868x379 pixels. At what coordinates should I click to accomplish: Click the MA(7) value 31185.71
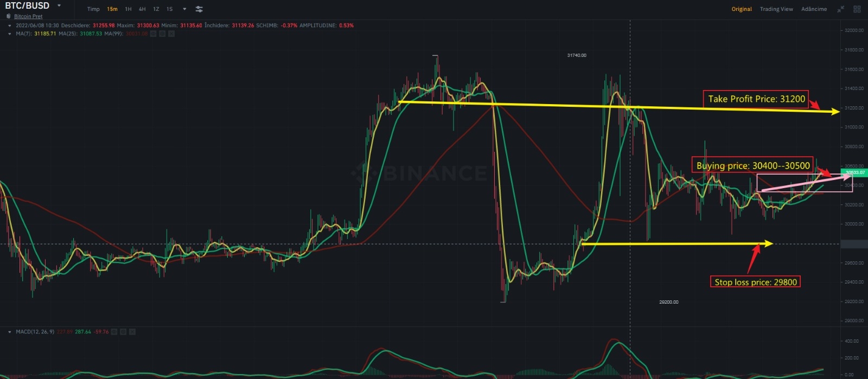(45, 34)
